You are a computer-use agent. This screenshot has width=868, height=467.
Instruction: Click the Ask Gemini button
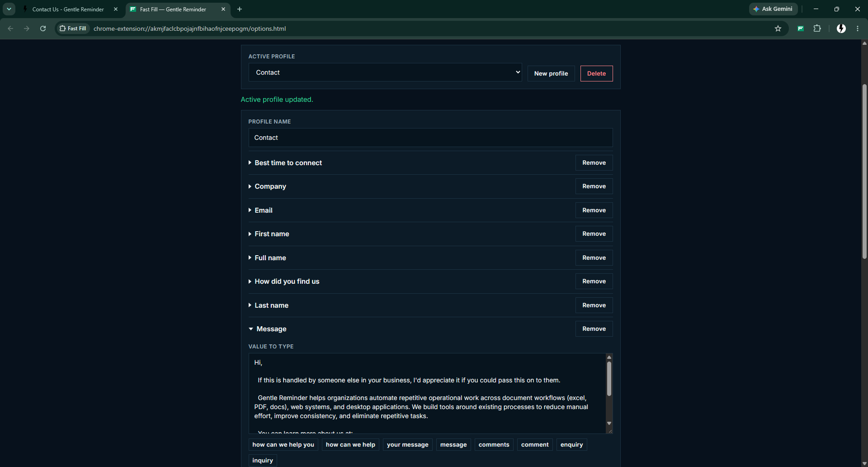pyautogui.click(x=773, y=9)
